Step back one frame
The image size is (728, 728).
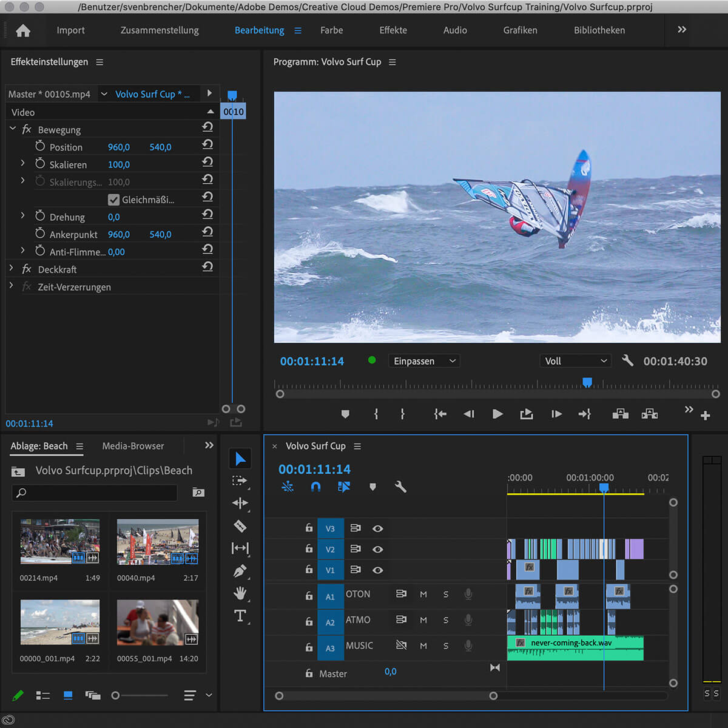(x=469, y=414)
